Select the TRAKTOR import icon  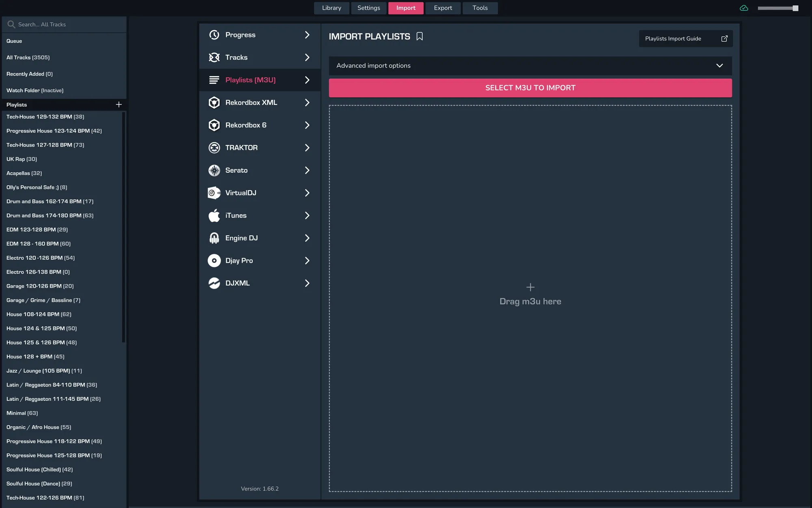(214, 148)
